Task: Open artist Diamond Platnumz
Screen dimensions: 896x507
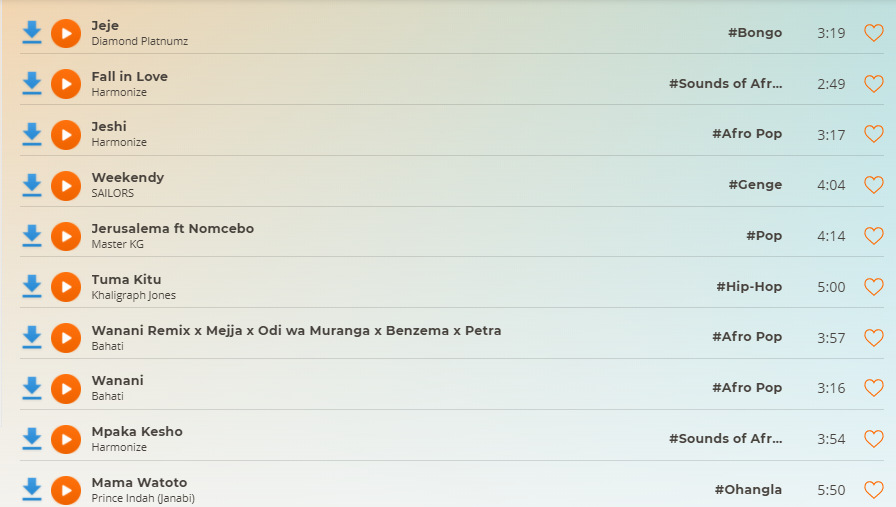Action: tap(139, 41)
